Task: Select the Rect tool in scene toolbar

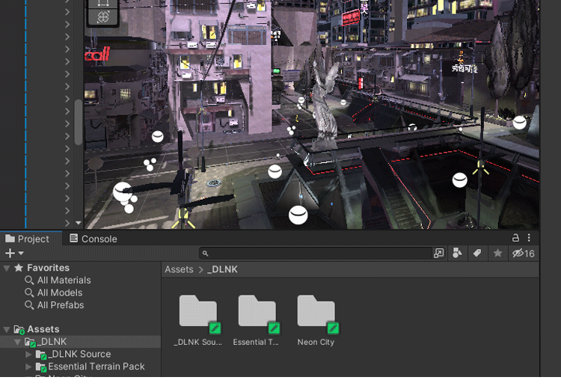Action: click(102, 2)
